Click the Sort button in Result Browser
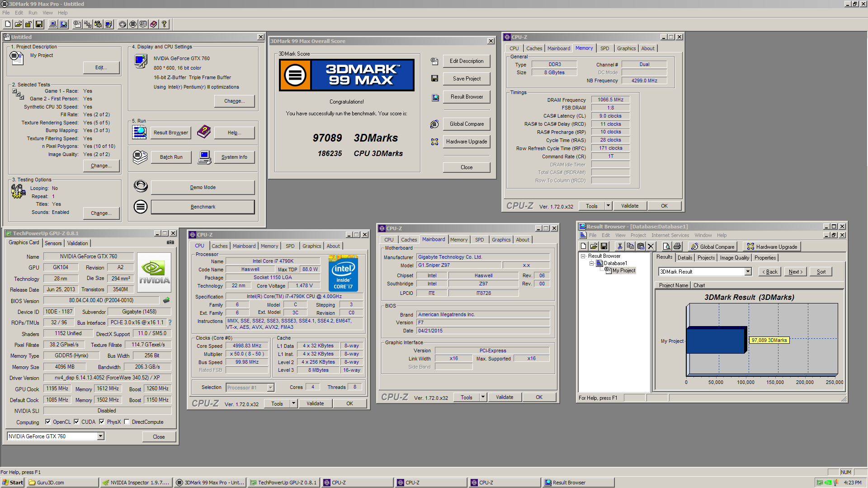The height and width of the screenshot is (488, 868). point(821,272)
